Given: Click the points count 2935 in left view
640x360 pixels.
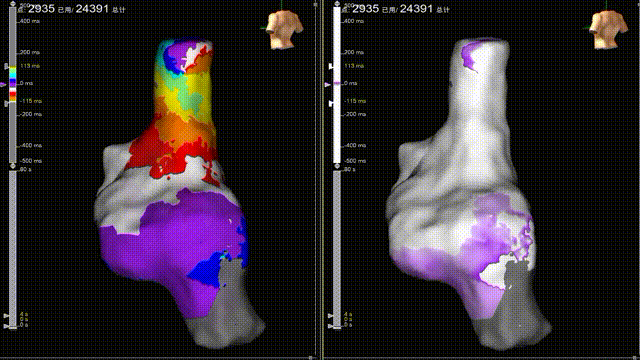Looking at the screenshot, I should [x=41, y=9].
